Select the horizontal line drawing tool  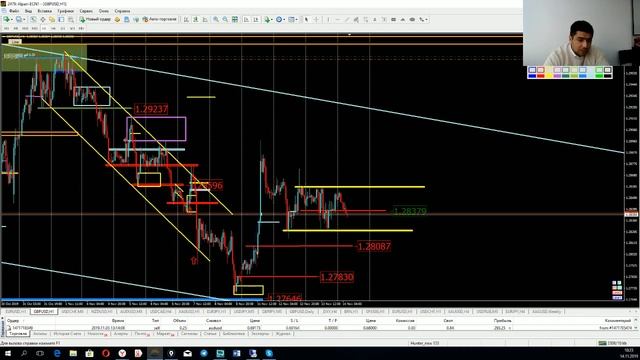pos(338,20)
